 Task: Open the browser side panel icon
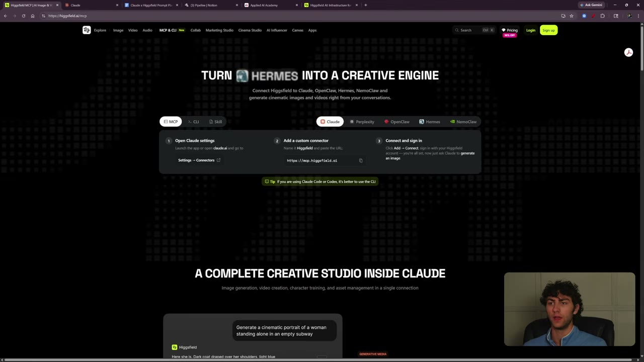[x=616, y=16]
